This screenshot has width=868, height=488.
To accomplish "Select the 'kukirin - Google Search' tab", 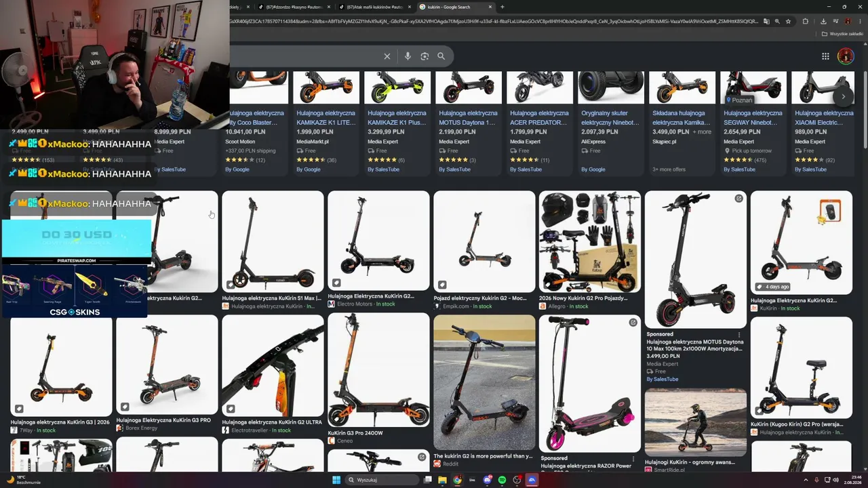I will click(455, 7).
